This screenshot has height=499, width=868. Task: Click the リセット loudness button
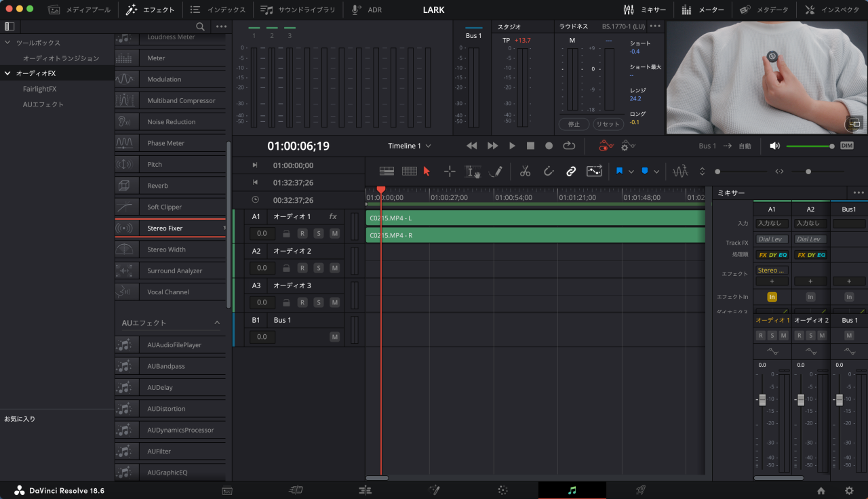608,124
